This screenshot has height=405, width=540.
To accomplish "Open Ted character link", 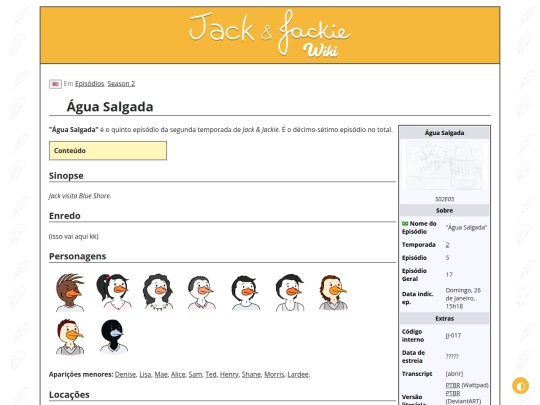I will pos(211,374).
